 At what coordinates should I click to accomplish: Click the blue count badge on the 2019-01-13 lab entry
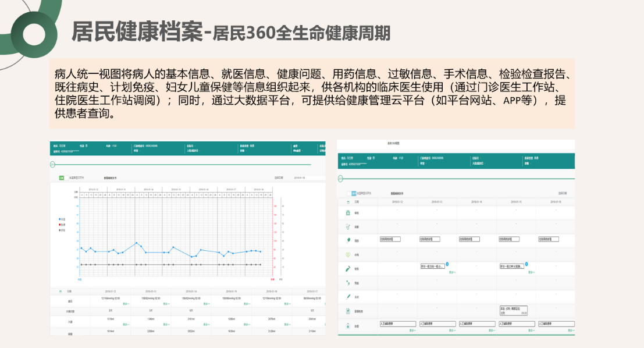447,264
